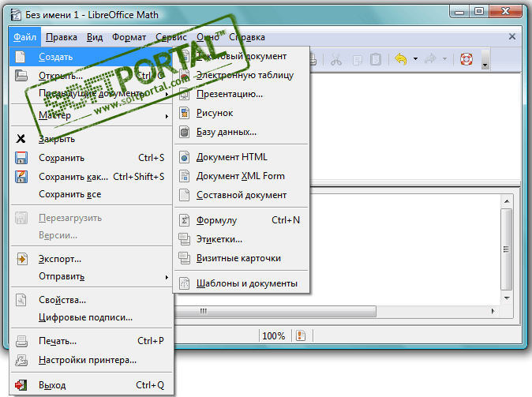Click the Export arrow icon
Viewport: 532px width, 397px height.
pos(22,259)
